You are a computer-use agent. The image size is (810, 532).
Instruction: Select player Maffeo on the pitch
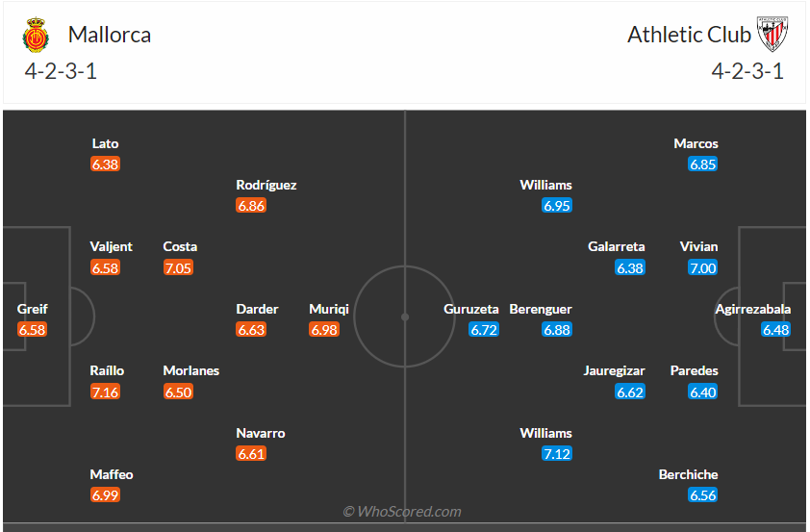click(x=112, y=474)
